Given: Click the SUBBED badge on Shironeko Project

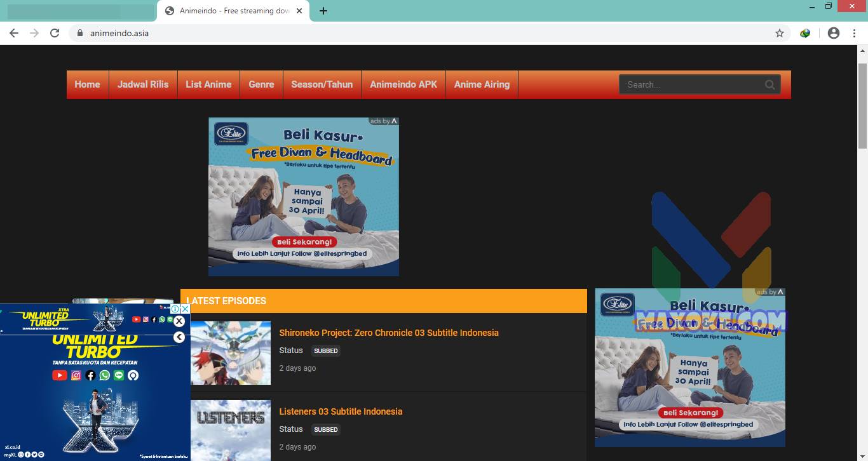Looking at the screenshot, I should pyautogui.click(x=326, y=351).
